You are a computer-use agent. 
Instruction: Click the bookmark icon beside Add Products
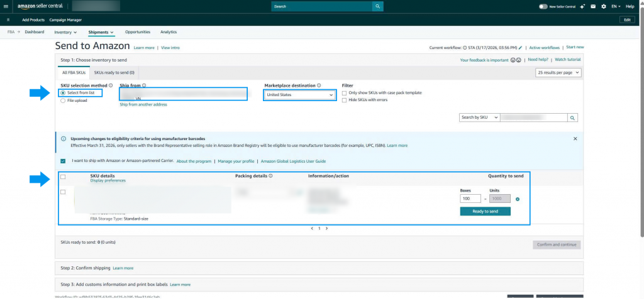(8, 19)
